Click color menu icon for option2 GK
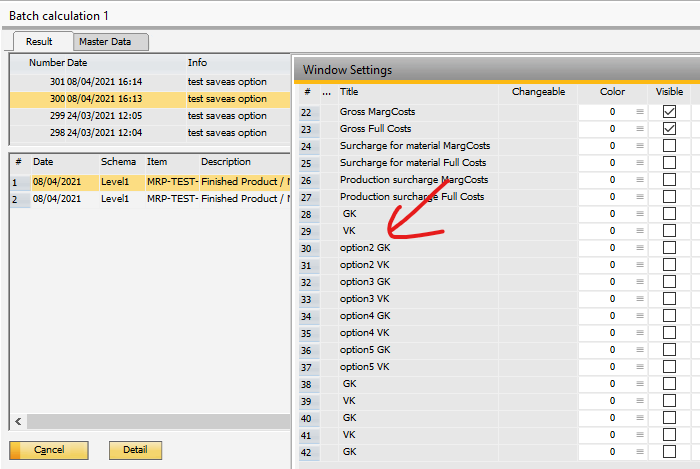 [x=640, y=248]
